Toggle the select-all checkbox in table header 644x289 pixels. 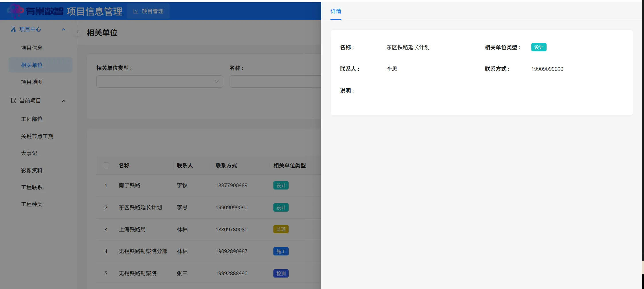106,165
